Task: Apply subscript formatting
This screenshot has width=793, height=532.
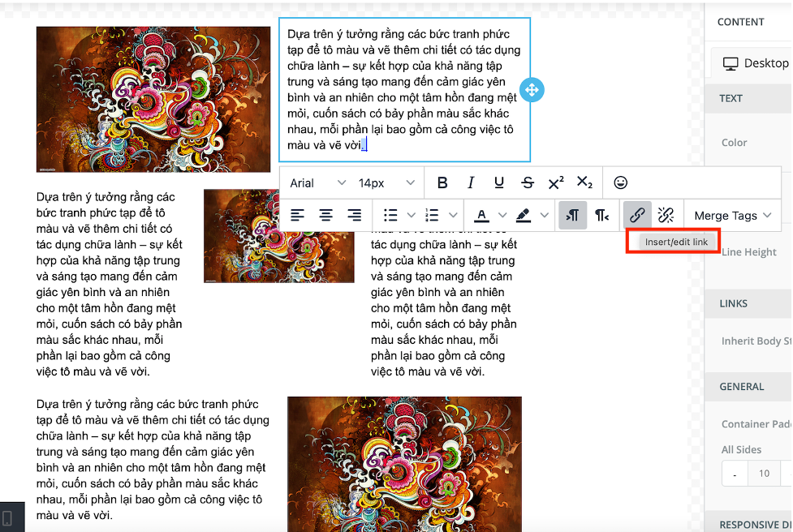Action: 584,183
